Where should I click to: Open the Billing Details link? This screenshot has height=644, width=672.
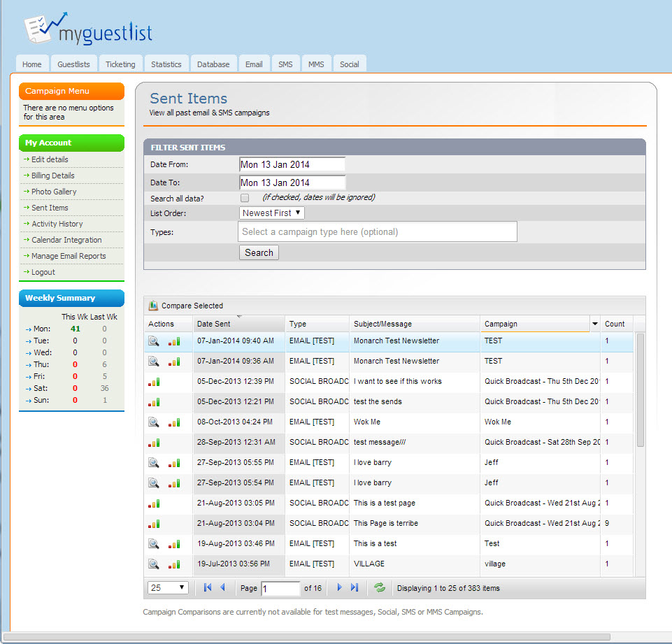tap(52, 176)
